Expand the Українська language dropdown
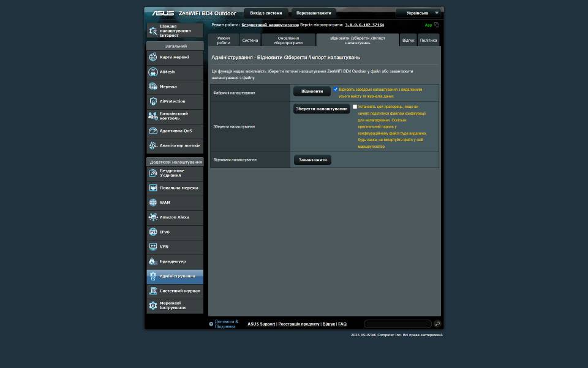 click(x=418, y=13)
